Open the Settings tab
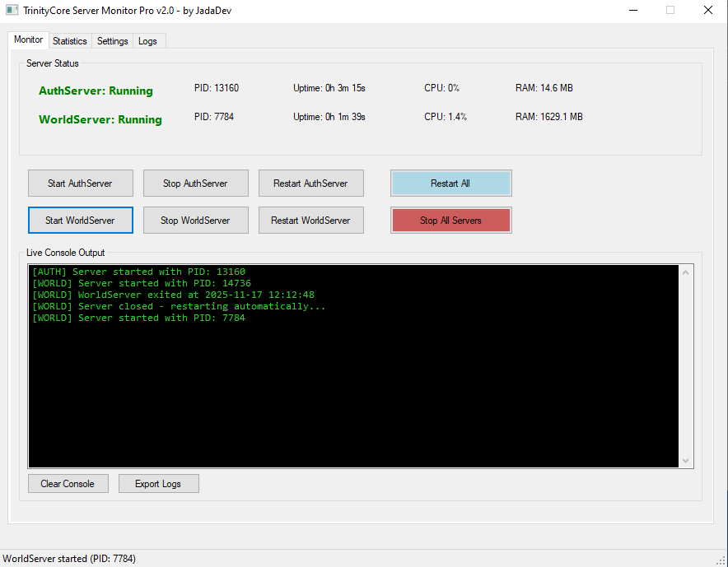Image resolution: width=728 pixels, height=567 pixels. point(112,41)
